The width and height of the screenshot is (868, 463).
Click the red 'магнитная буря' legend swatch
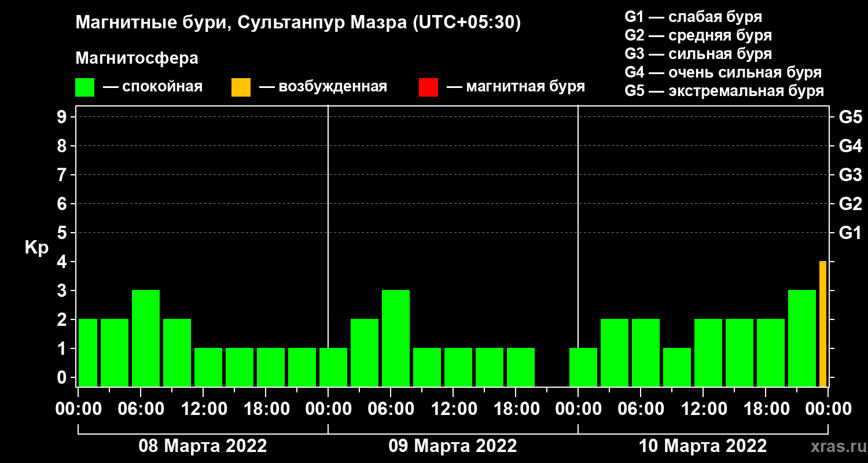coord(428,87)
